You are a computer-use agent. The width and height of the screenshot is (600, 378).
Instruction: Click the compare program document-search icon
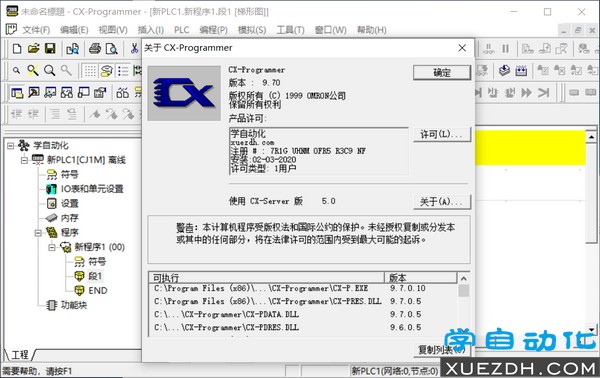(x=72, y=49)
